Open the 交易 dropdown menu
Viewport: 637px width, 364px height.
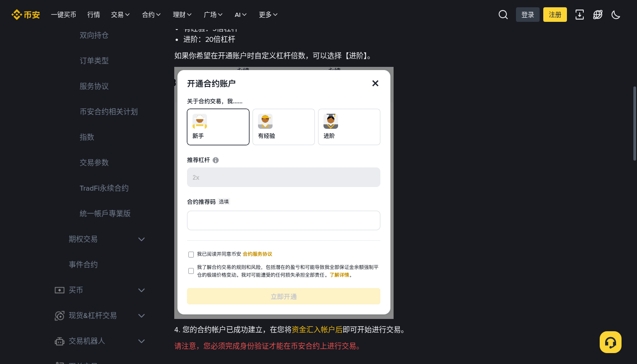pos(121,15)
